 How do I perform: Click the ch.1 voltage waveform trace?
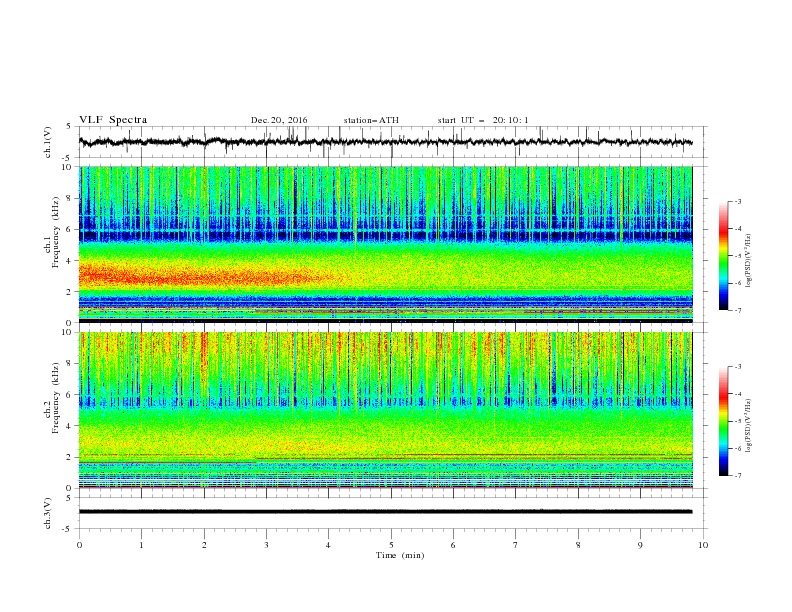pos(385,142)
